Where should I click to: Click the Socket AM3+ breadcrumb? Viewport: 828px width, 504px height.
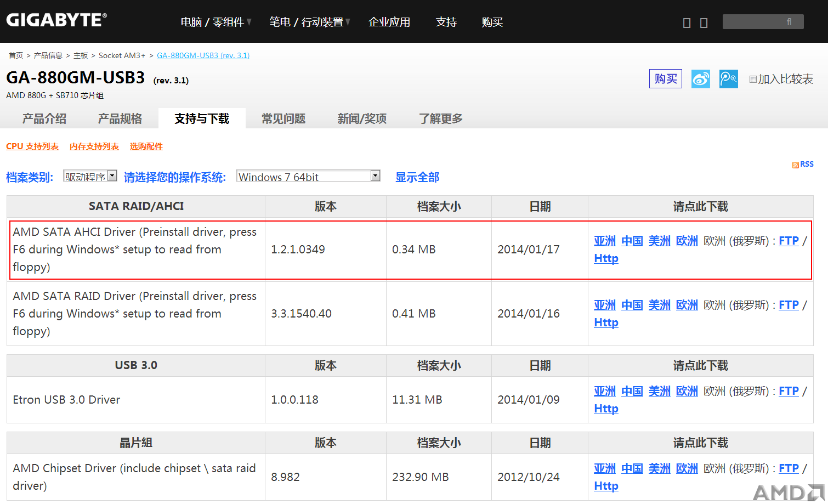(122, 55)
